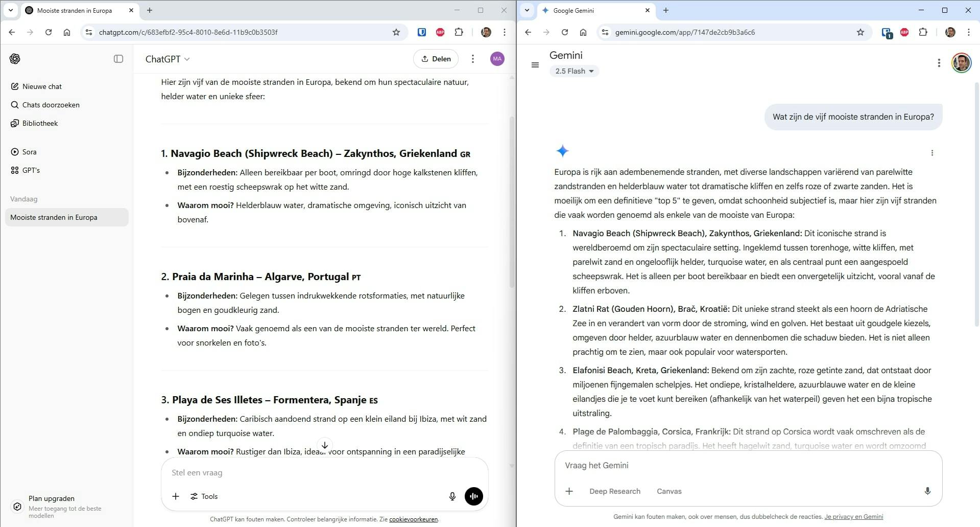Click the microphone dictate icon in ChatGPT
This screenshot has height=527, width=980.
click(452, 496)
